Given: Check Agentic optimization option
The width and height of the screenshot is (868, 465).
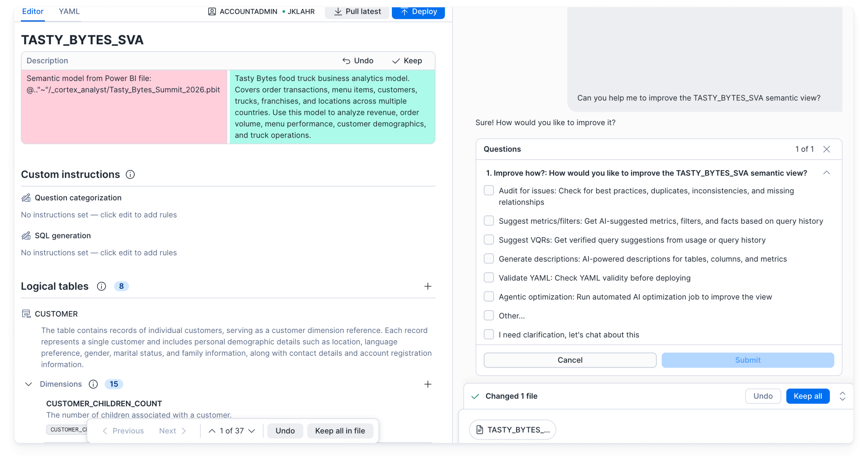Looking at the screenshot, I should tap(489, 297).
